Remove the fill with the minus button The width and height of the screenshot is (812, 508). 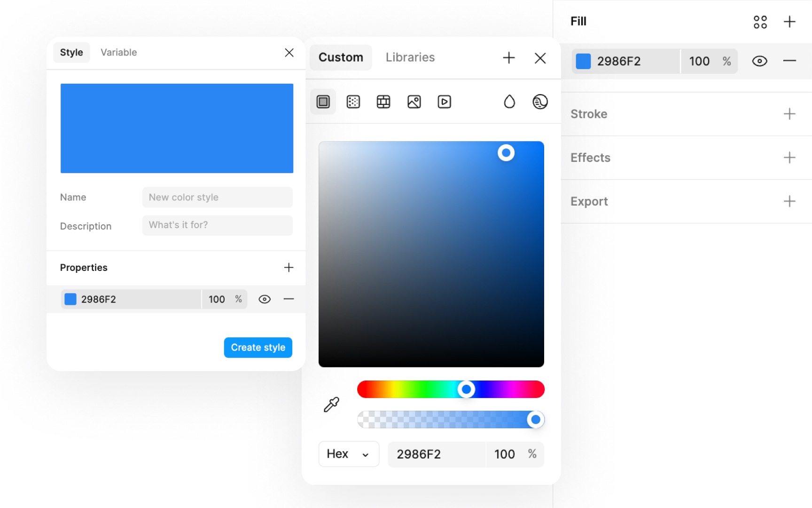[790, 61]
